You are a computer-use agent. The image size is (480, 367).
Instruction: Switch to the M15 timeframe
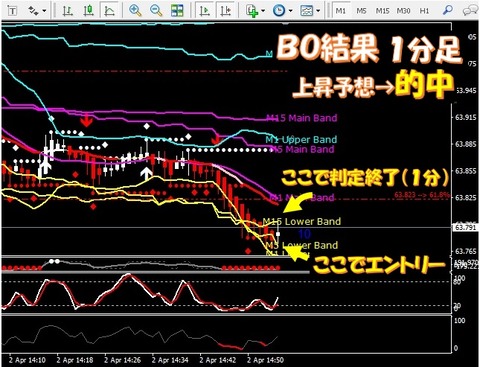coord(382,11)
